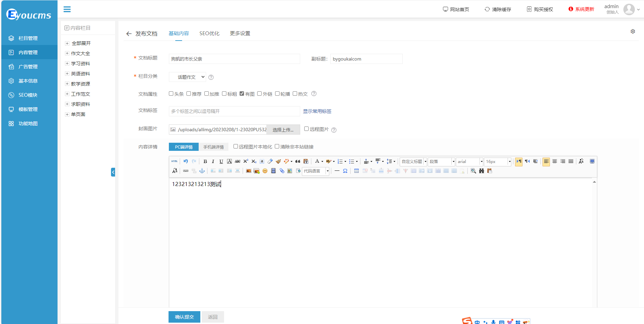Uncheck the 有图 attribute checkbox
Screen dimensions: 644x324
pos(242,94)
